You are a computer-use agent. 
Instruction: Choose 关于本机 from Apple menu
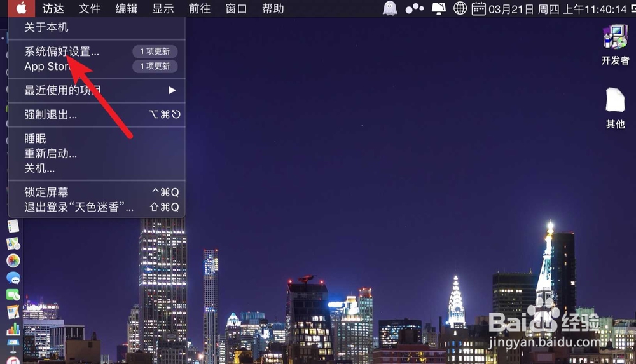tap(97, 27)
